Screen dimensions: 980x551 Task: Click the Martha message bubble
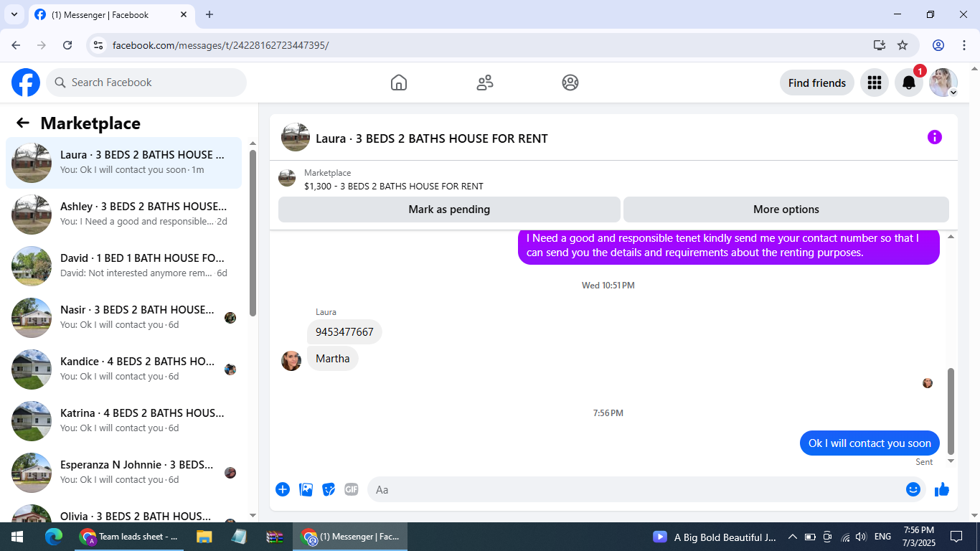tap(333, 359)
